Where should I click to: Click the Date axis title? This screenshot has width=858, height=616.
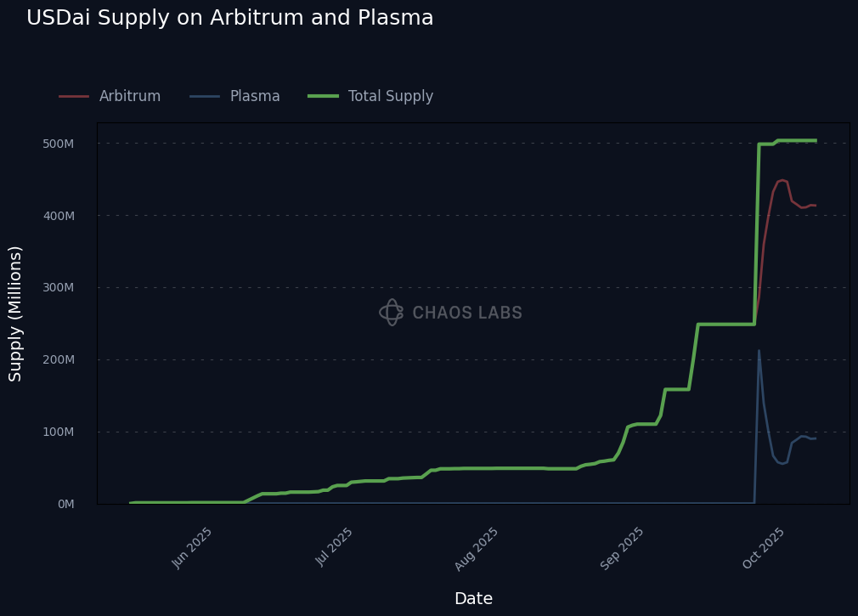tap(473, 599)
